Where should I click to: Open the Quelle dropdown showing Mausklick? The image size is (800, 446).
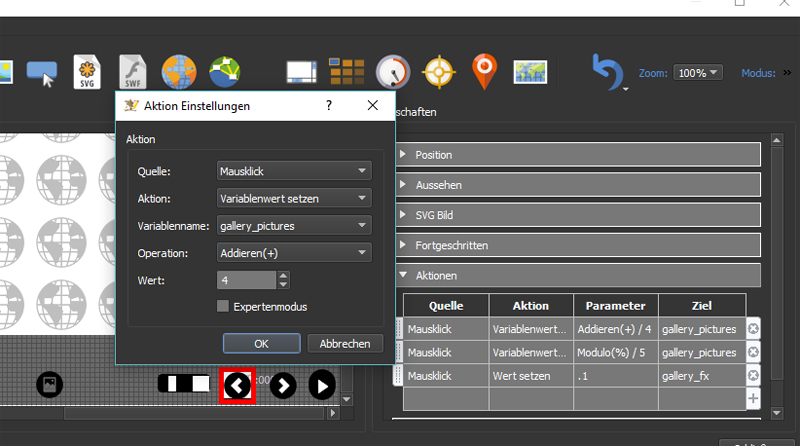(294, 171)
